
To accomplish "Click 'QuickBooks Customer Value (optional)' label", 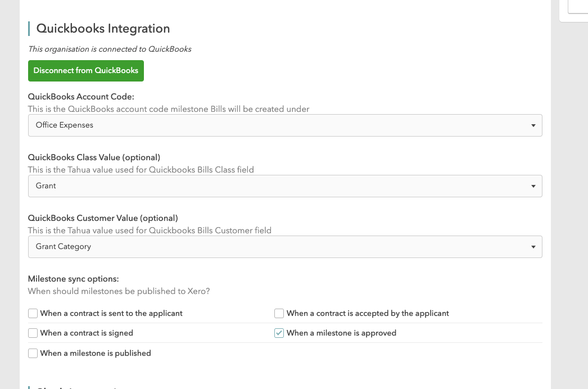I will [x=103, y=218].
